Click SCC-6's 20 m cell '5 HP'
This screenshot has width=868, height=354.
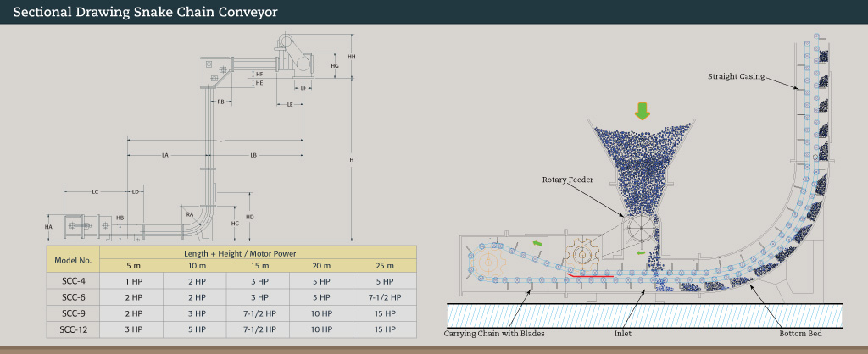coord(321,297)
